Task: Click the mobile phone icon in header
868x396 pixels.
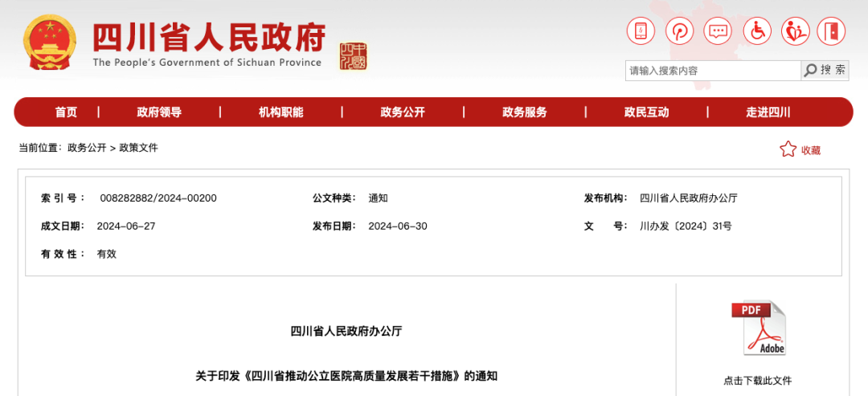Action: pos(641,31)
